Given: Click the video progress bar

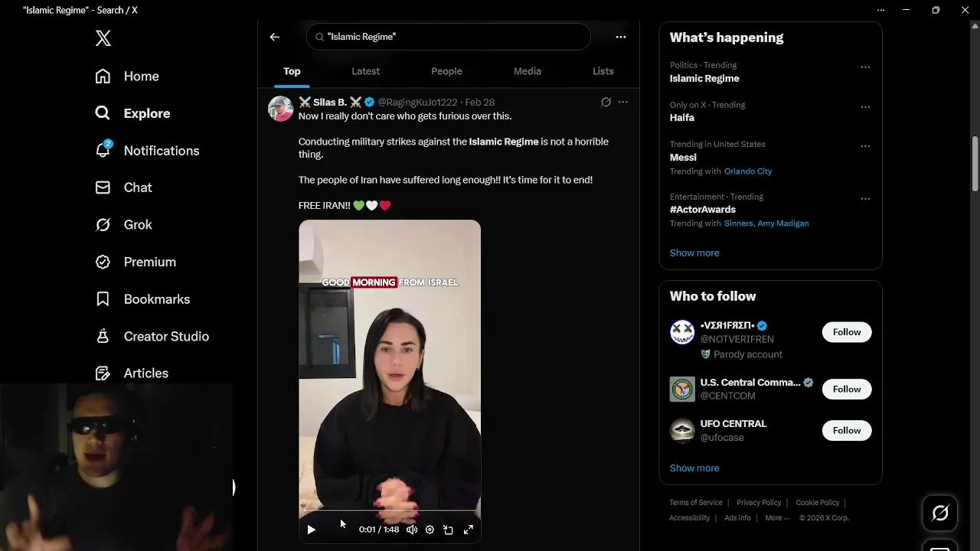Looking at the screenshot, I should [390, 510].
